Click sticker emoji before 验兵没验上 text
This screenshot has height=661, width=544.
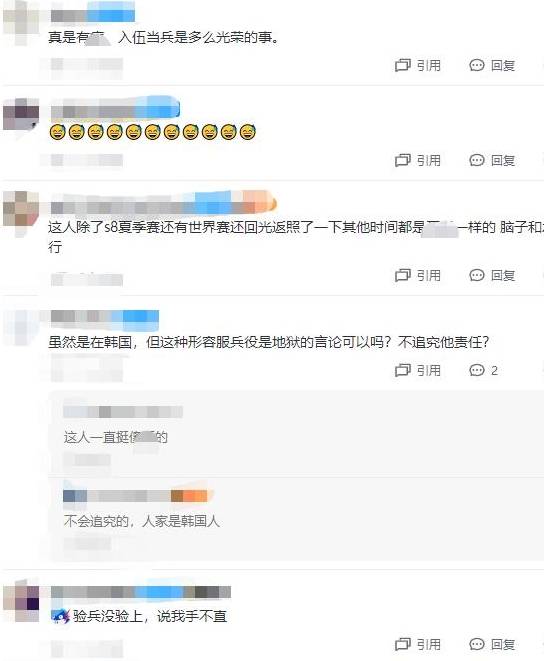point(60,616)
